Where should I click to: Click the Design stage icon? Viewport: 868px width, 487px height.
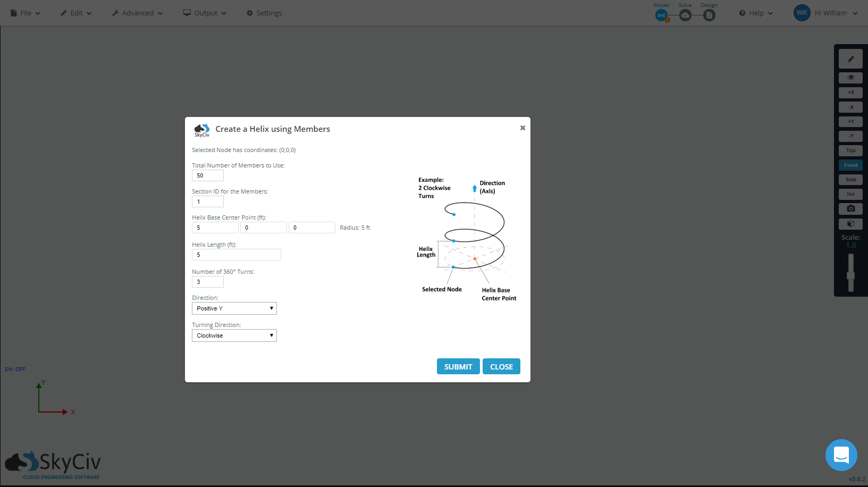(x=709, y=15)
